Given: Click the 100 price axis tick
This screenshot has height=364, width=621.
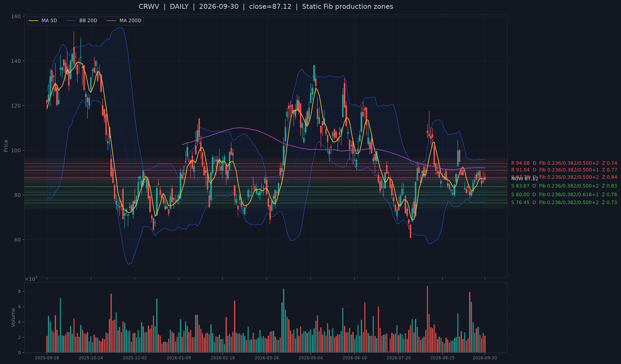Looking at the screenshot, I should coord(16,150).
